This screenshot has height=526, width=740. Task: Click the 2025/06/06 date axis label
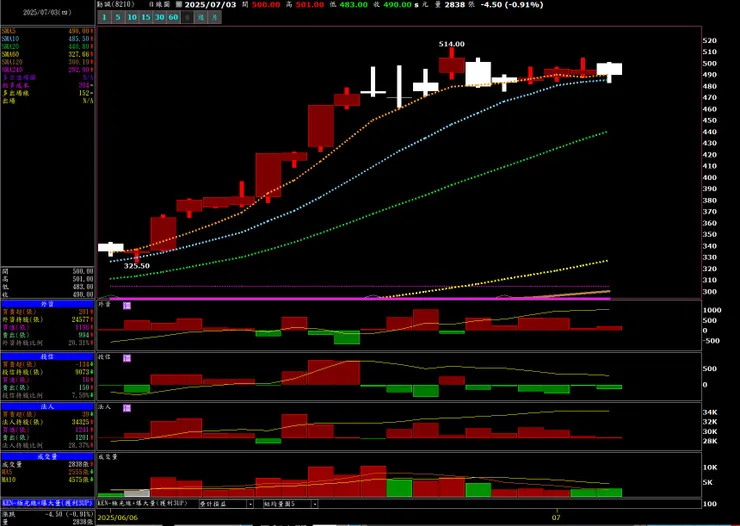(x=118, y=518)
